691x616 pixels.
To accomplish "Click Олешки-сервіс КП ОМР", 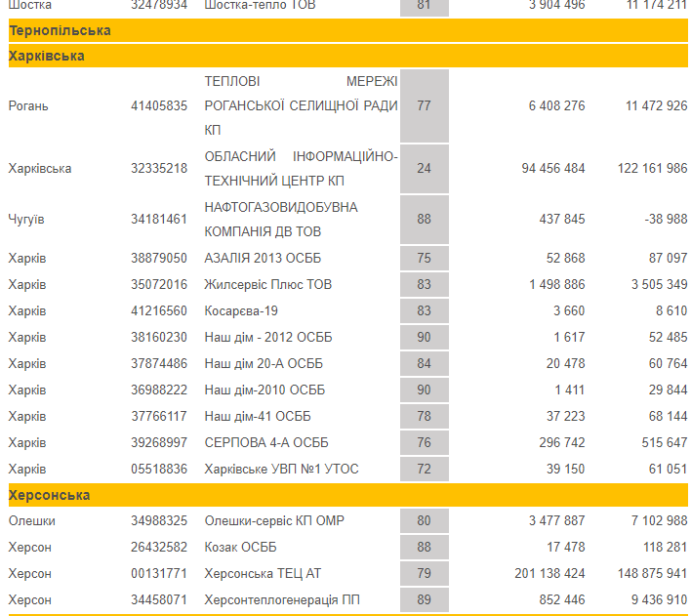I will [274, 521].
